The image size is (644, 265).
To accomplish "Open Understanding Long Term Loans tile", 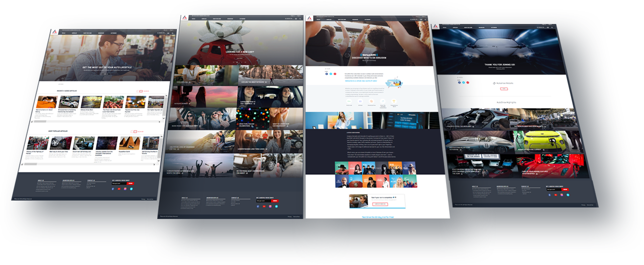I will click(270, 141).
